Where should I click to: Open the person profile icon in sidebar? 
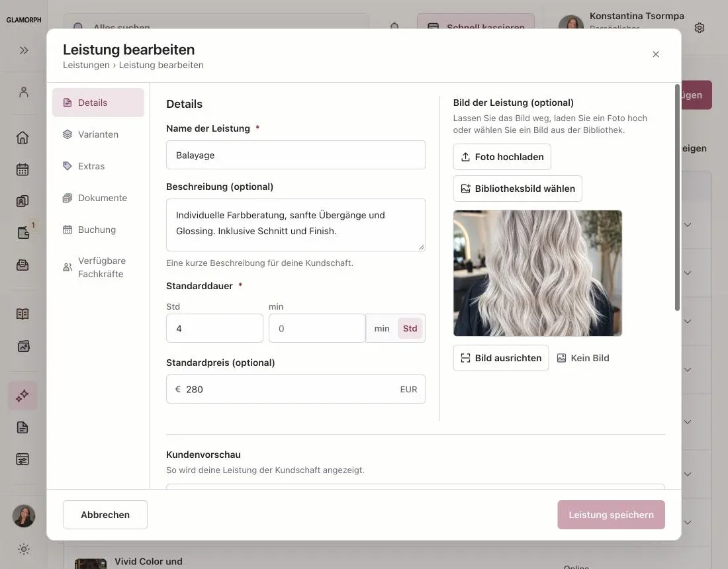24,92
